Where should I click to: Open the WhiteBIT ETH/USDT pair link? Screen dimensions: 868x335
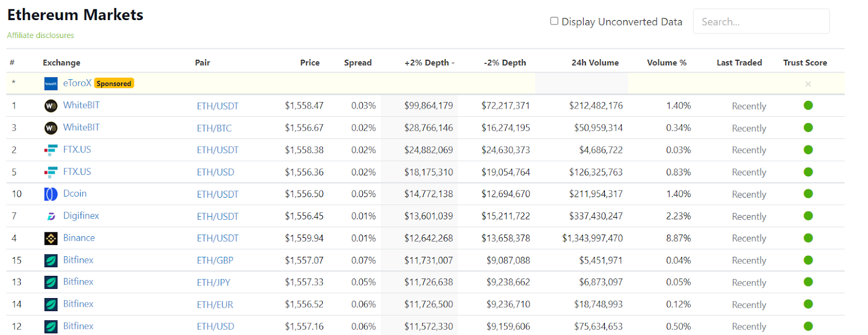[x=218, y=106]
